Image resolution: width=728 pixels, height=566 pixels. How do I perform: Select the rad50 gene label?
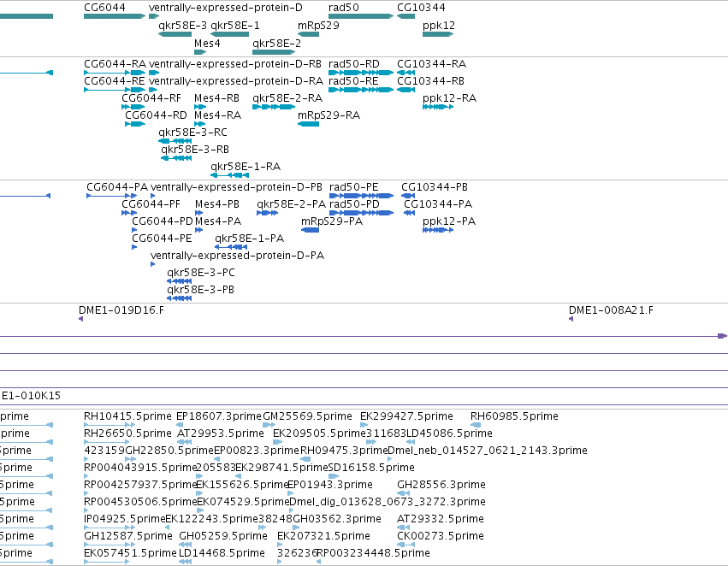click(x=344, y=8)
